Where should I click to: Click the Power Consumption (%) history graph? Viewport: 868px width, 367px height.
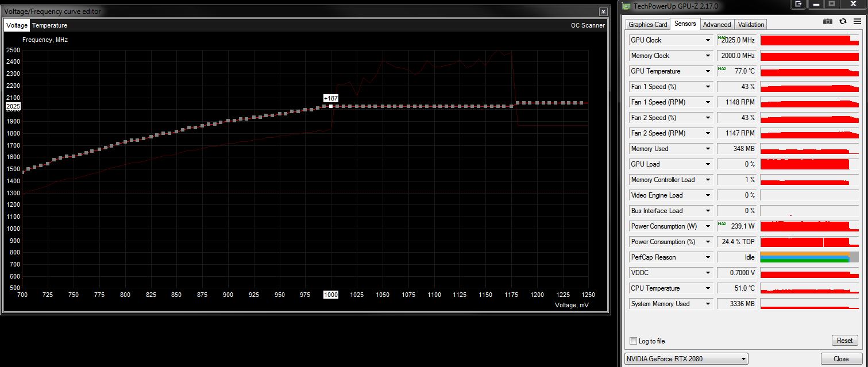tap(809, 242)
